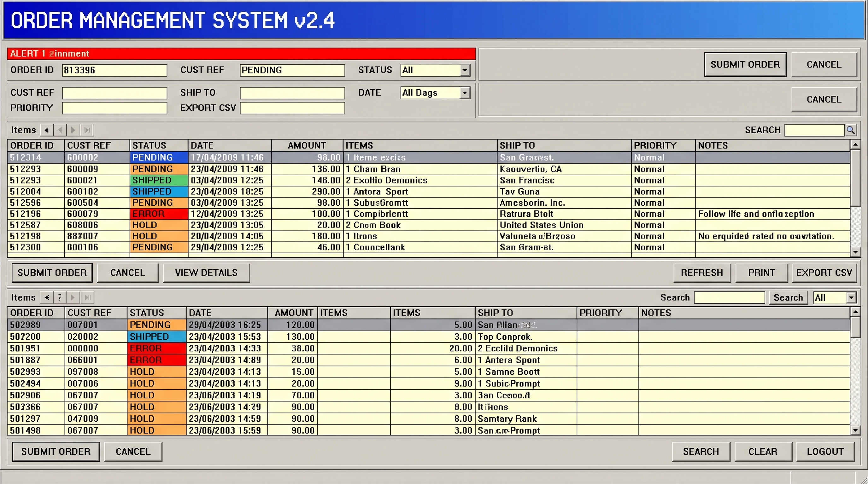Sort upper table by STATUS column header
This screenshot has width=868, height=484.
[x=159, y=145]
